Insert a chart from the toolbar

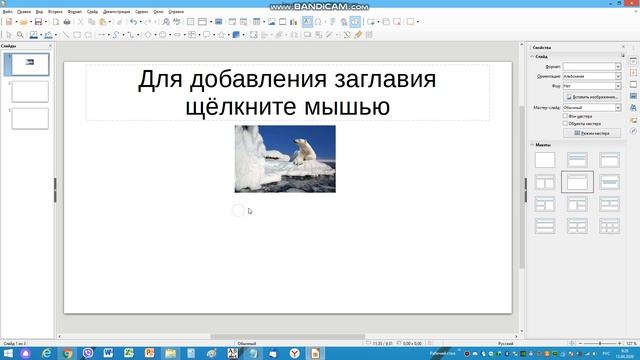pyautogui.click(x=293, y=22)
